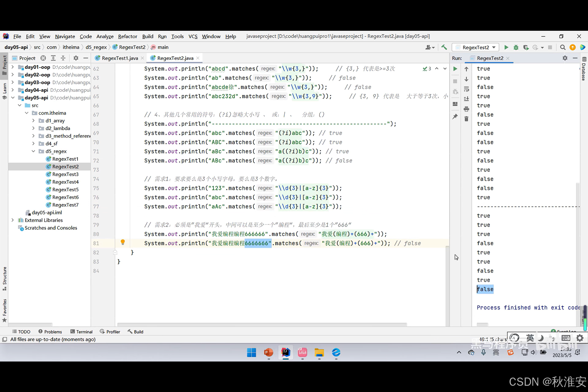Screen dimensions: 588x392
Task: Expand the day01-oop module
Action: point(13,67)
